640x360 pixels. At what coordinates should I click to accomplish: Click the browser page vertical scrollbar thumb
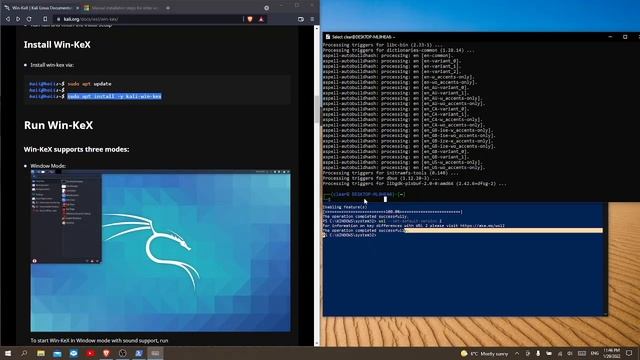click(x=317, y=109)
